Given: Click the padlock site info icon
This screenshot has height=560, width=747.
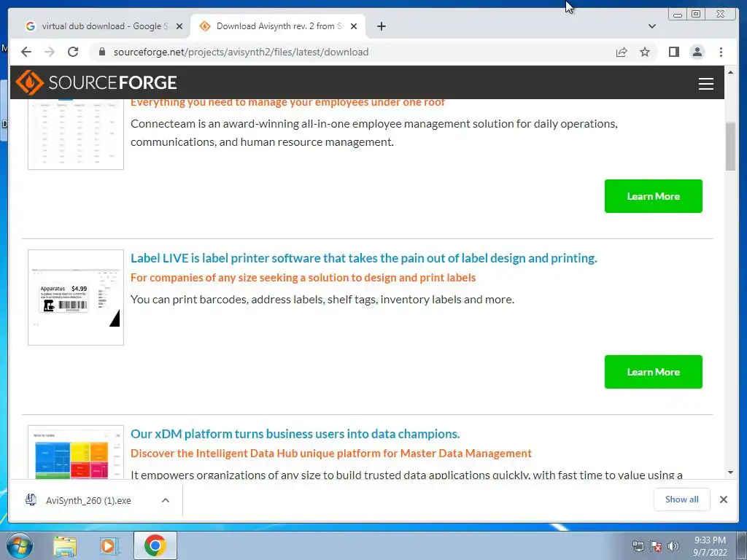Looking at the screenshot, I should tap(101, 52).
